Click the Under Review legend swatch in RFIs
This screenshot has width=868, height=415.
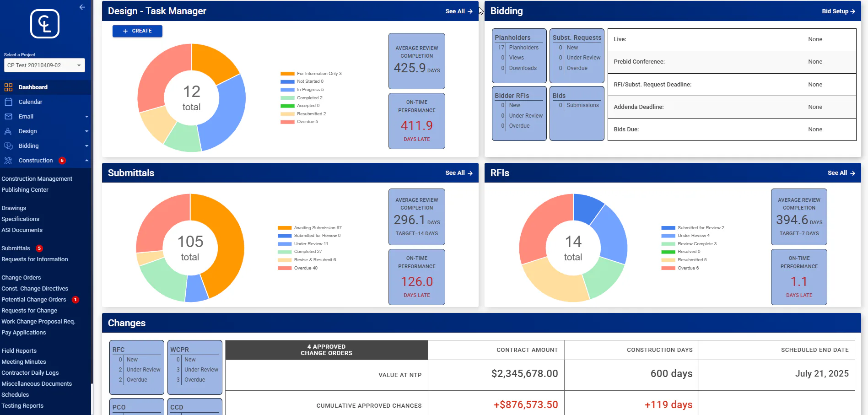(668, 236)
